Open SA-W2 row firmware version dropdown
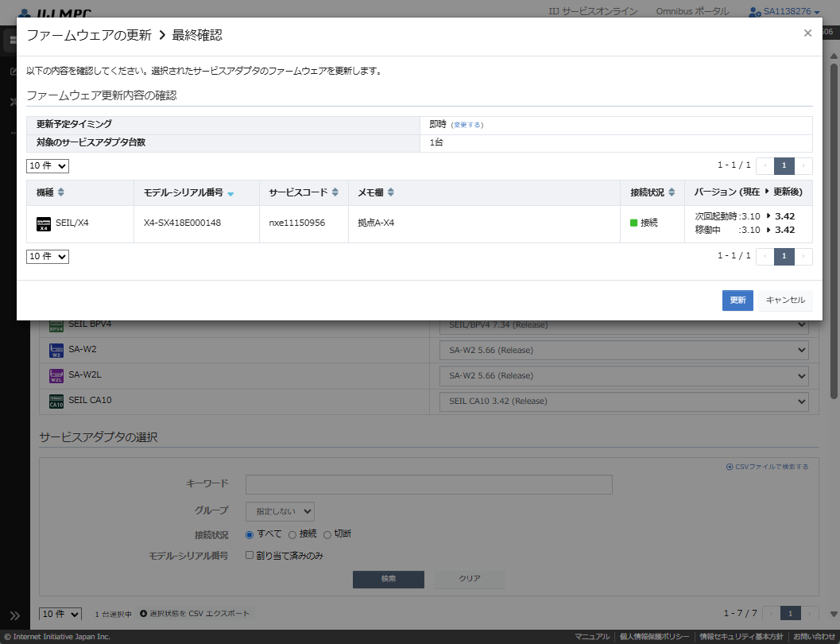 [x=624, y=351]
